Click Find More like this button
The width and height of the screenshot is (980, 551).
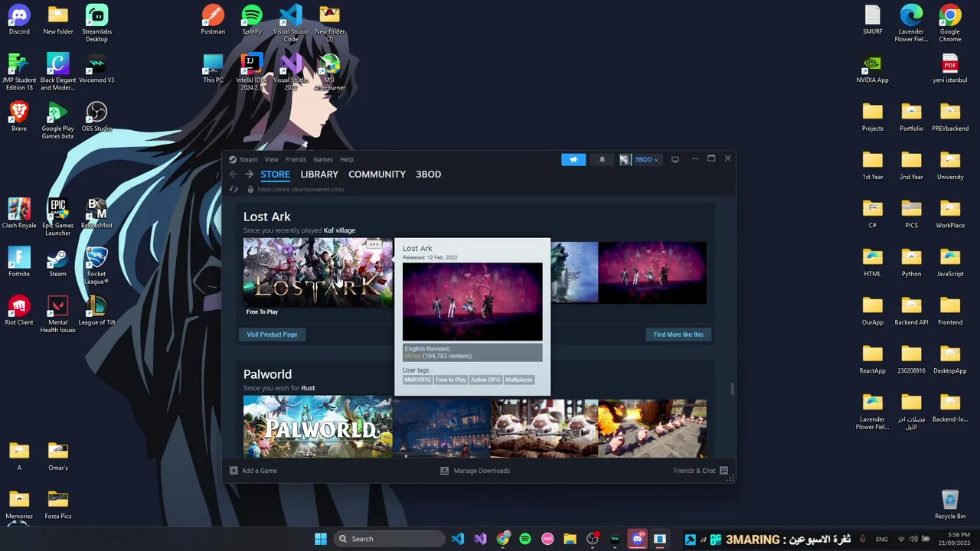[x=678, y=334]
